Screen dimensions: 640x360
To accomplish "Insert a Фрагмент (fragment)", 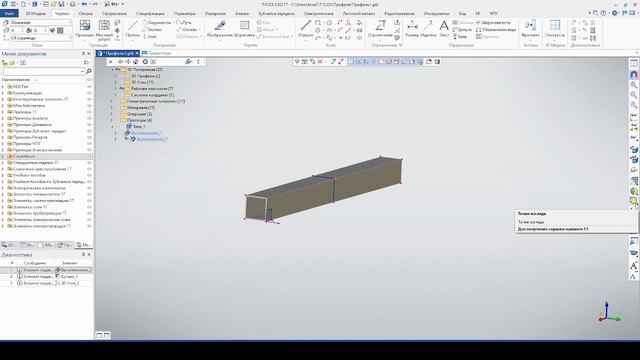I will point(530,29).
